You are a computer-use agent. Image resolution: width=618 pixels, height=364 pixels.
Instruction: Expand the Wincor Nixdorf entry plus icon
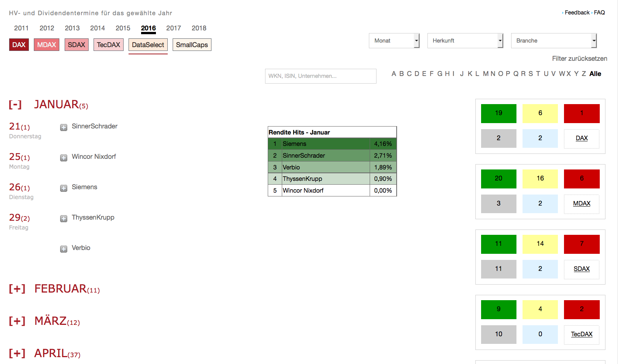point(64,158)
